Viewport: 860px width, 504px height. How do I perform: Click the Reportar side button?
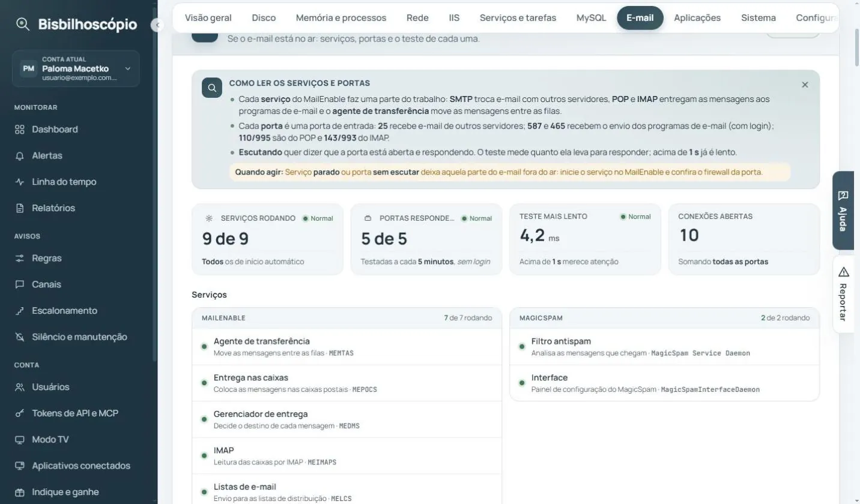pos(843,294)
